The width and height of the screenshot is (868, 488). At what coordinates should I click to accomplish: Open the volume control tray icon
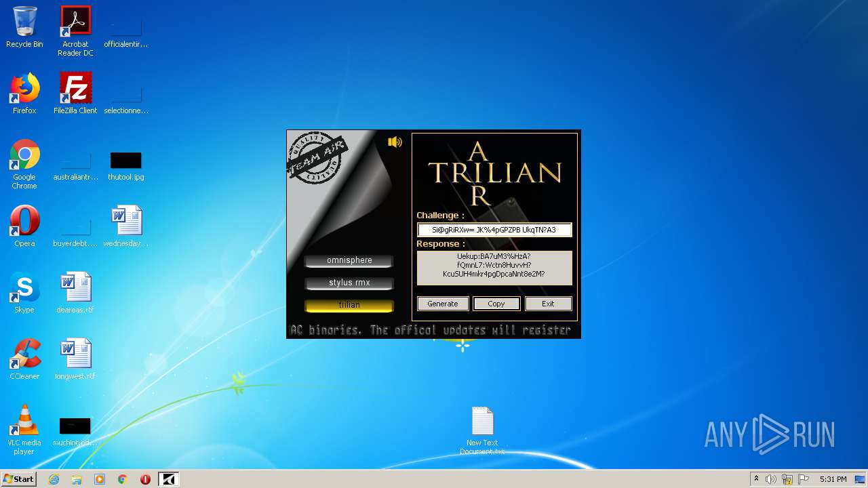pyautogui.click(x=771, y=479)
